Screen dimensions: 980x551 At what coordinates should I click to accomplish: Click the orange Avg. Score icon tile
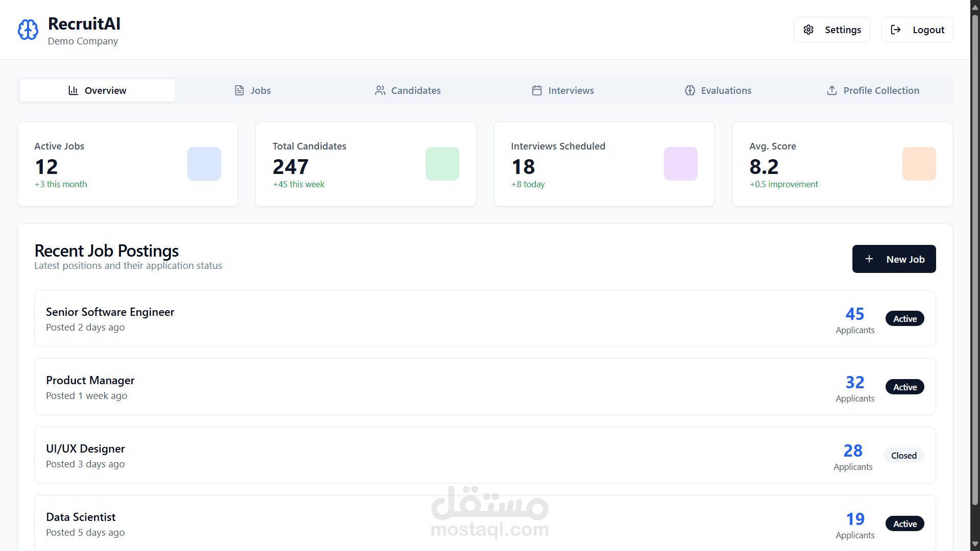919,164
